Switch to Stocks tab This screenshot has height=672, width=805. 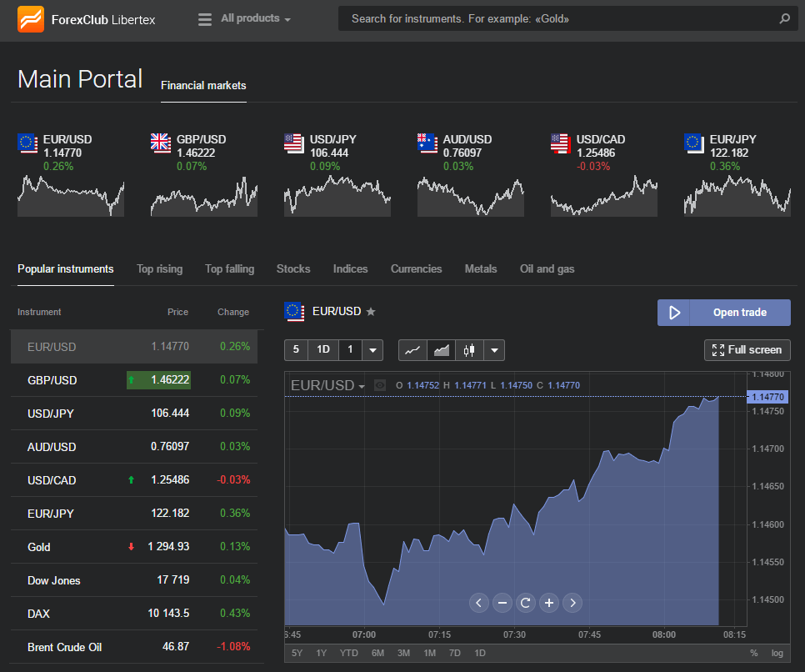click(x=293, y=269)
